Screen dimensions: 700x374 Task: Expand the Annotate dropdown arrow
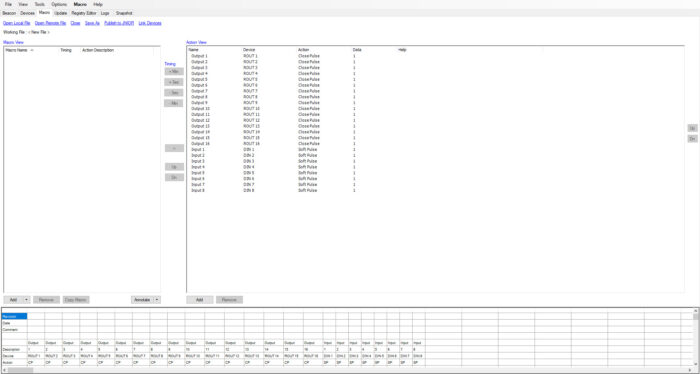point(157,300)
